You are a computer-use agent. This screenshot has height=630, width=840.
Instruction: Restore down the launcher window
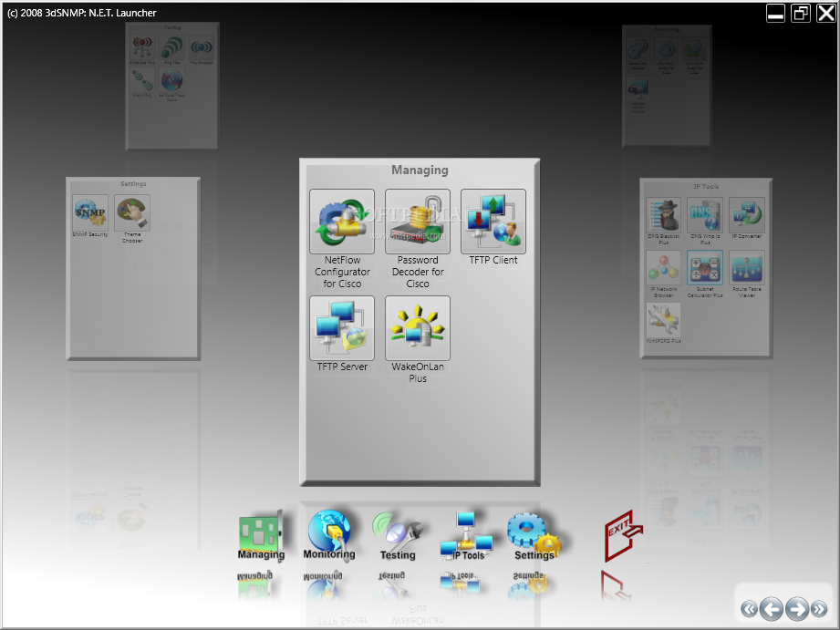click(801, 13)
